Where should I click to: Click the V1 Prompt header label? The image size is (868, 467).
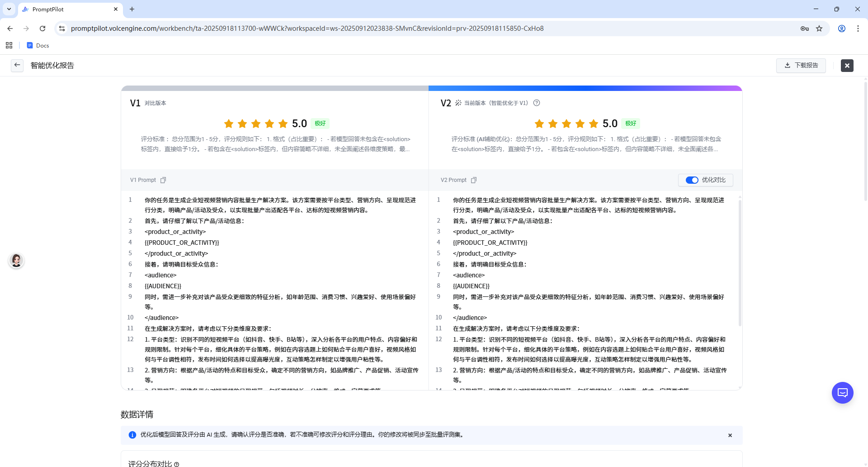tap(143, 180)
